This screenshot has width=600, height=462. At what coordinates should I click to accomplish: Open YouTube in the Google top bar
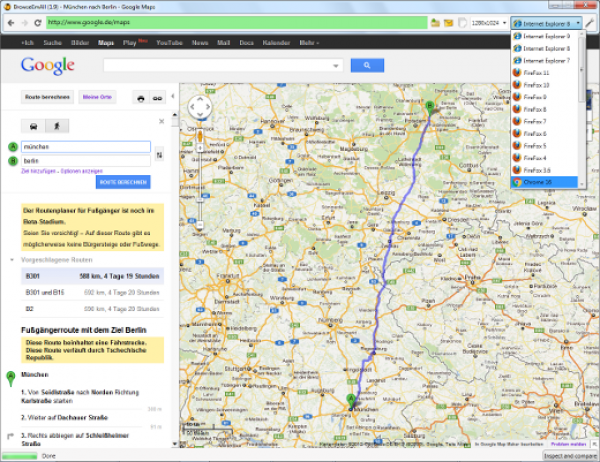(x=169, y=42)
